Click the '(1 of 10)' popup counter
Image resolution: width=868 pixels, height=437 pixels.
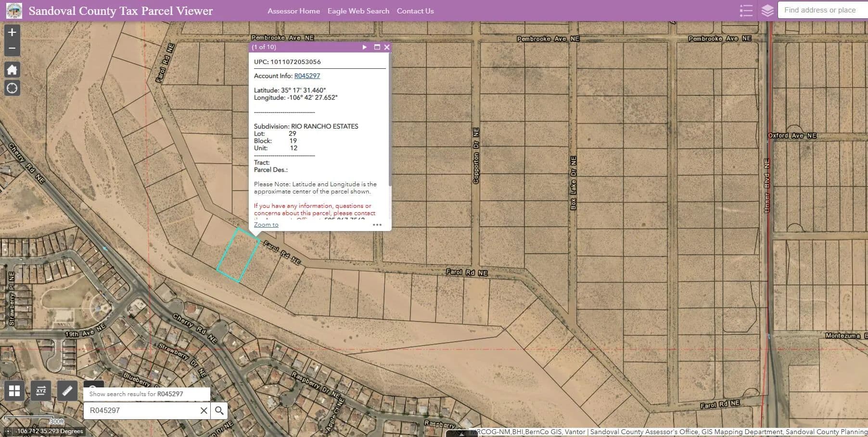(264, 47)
